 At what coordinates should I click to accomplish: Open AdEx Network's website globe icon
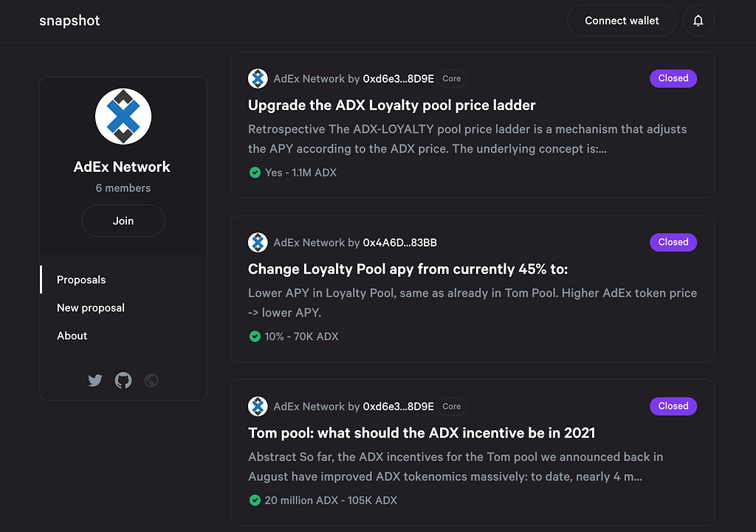pyautogui.click(x=151, y=381)
